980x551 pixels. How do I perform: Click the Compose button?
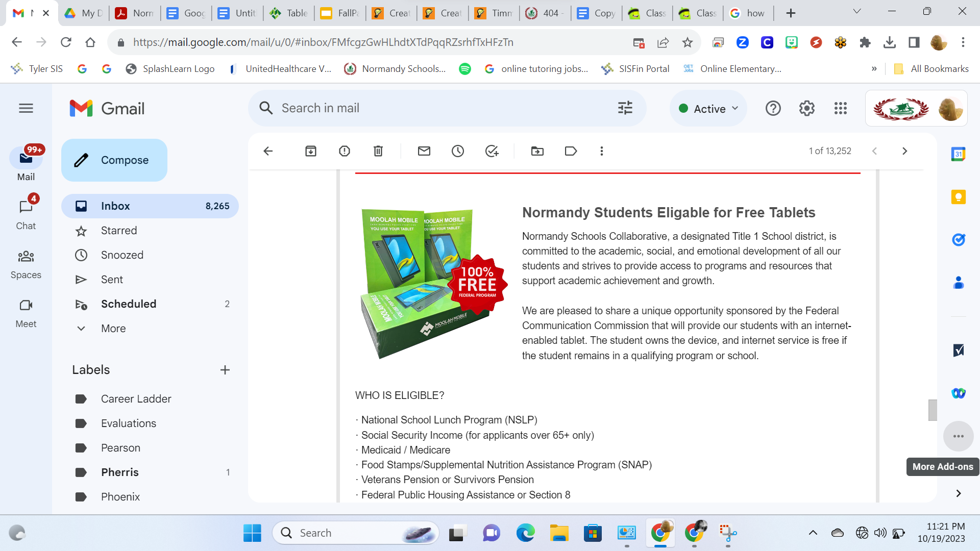tap(114, 160)
